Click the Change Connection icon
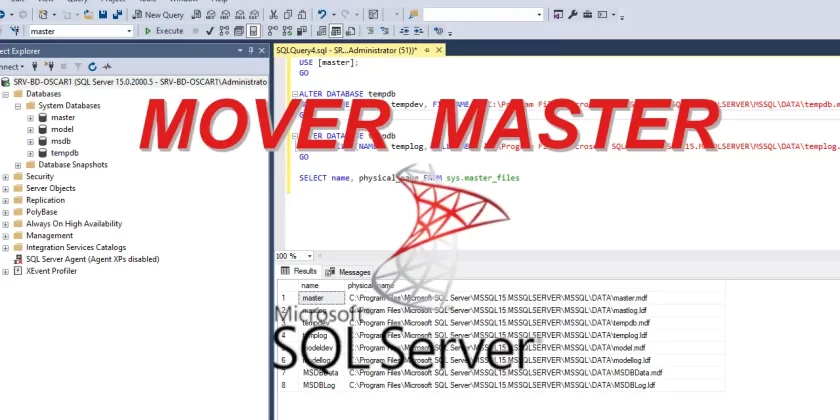This screenshot has width=840, height=420. [x=14, y=31]
